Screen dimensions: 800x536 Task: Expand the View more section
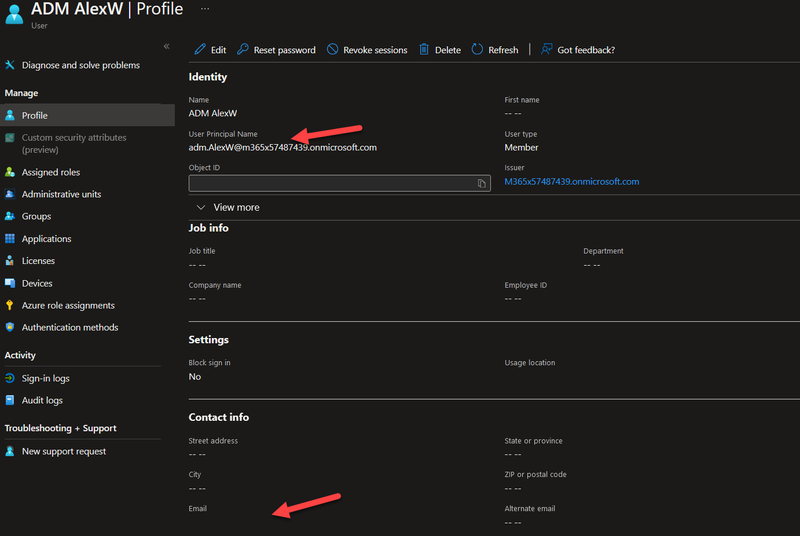[x=228, y=207]
